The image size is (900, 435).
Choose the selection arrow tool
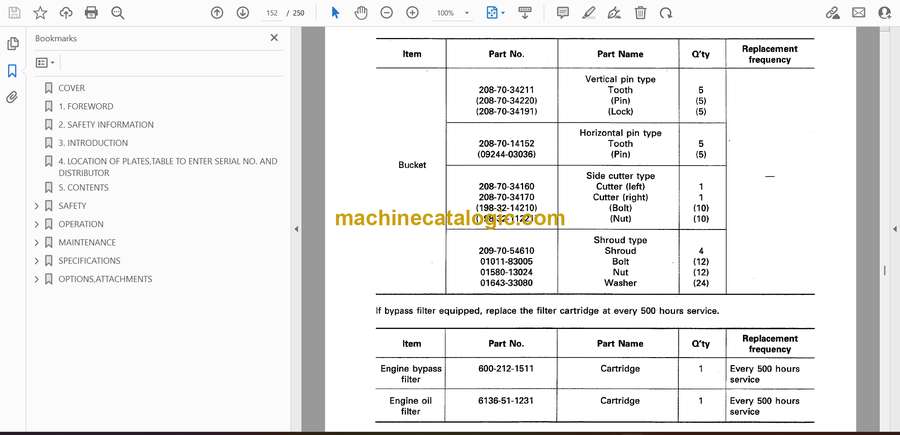click(336, 13)
